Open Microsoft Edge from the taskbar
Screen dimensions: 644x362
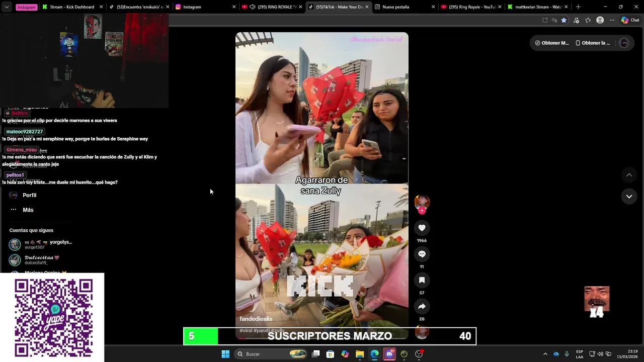374,354
